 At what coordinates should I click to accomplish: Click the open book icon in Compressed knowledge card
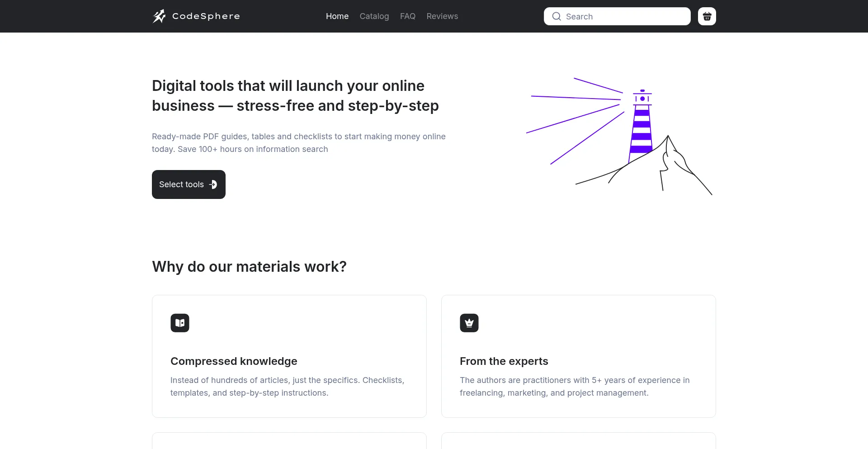click(x=180, y=323)
